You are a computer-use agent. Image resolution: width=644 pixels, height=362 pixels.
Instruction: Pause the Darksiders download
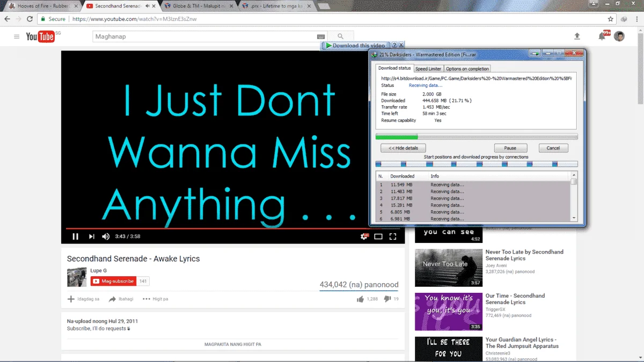pyautogui.click(x=510, y=148)
